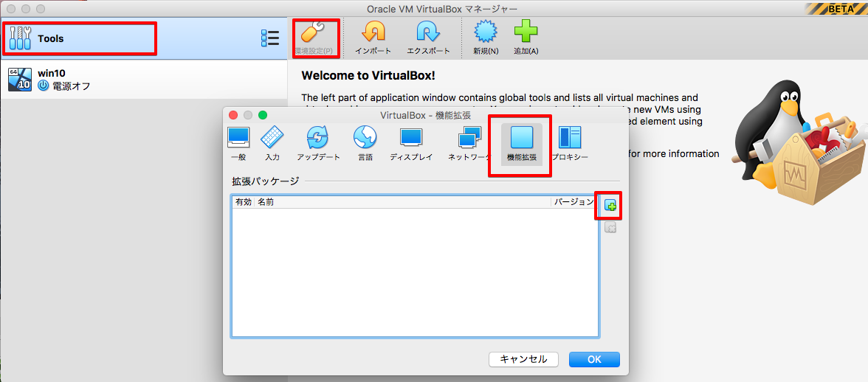
Task: Click the '電源オフ' status text
Action: pos(71,86)
